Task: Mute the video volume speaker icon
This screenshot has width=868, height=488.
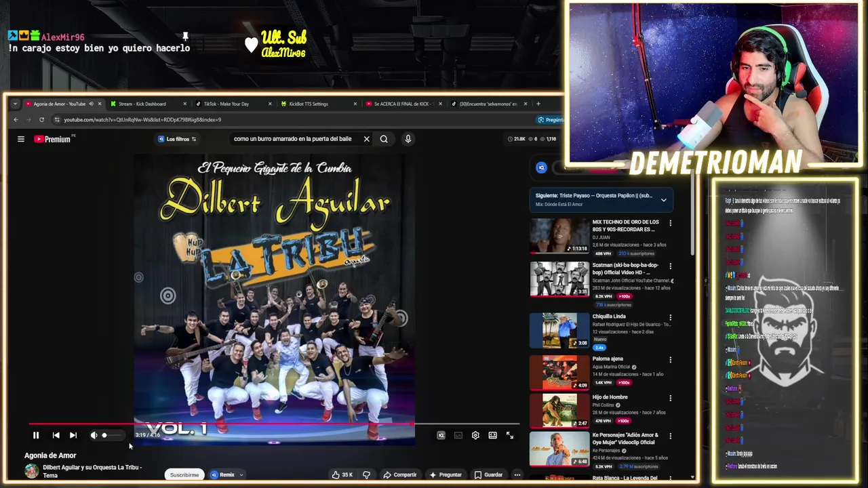Action: click(x=94, y=435)
